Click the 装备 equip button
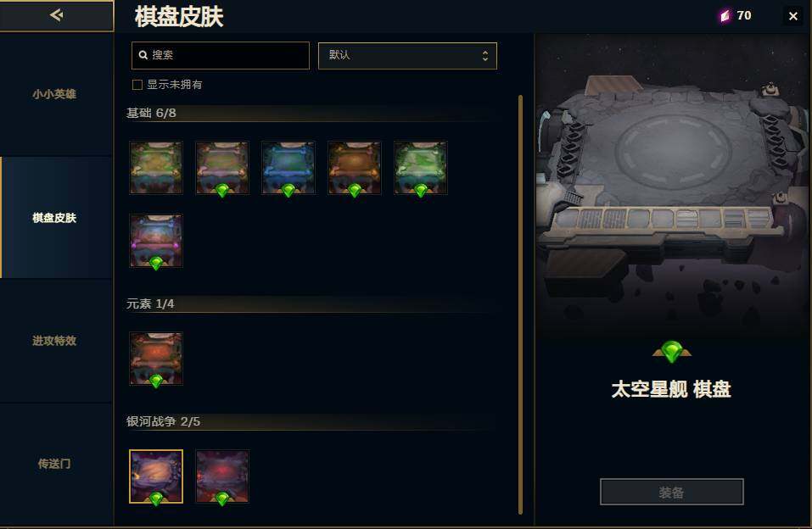Viewport: 812px width, 529px height. click(x=672, y=492)
